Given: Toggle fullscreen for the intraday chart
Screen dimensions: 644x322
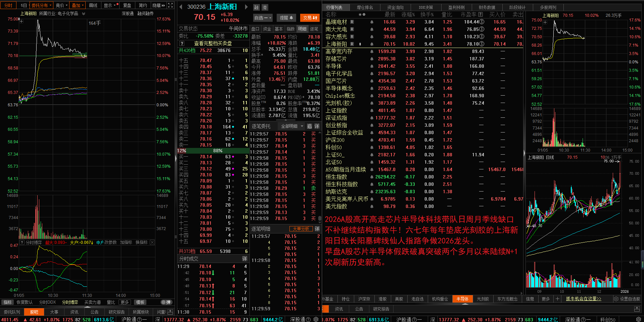Looking at the screenshot, I should tap(170, 5).
